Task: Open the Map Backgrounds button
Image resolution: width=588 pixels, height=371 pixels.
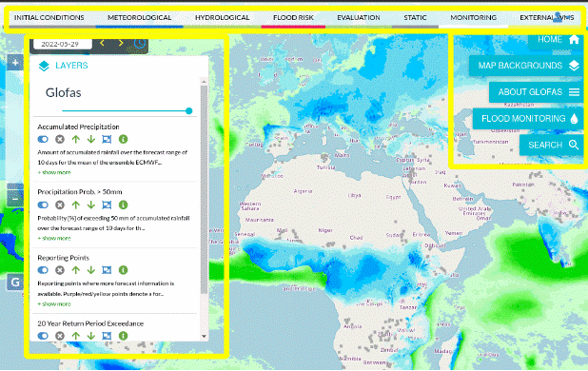Action: point(527,66)
